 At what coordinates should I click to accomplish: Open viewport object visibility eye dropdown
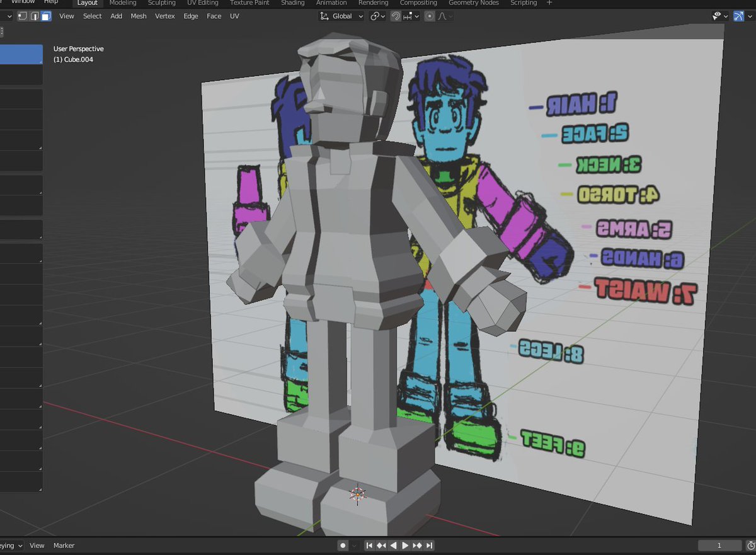pos(719,16)
